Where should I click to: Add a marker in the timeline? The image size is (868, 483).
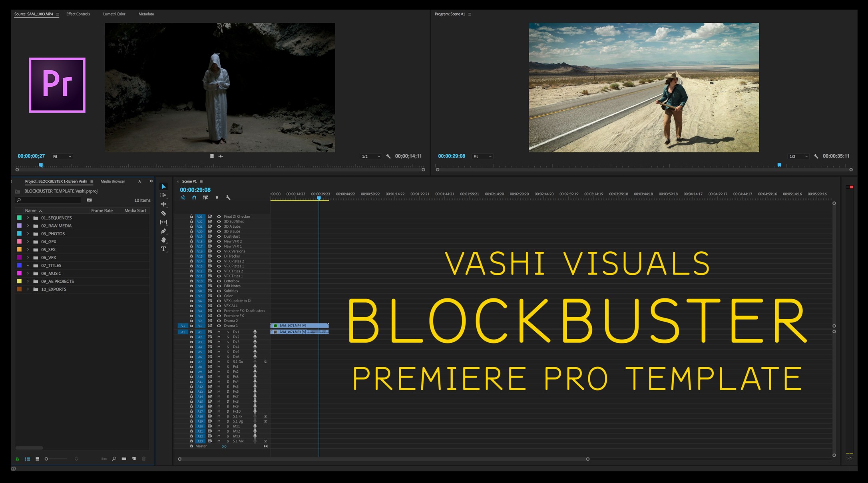tap(217, 197)
